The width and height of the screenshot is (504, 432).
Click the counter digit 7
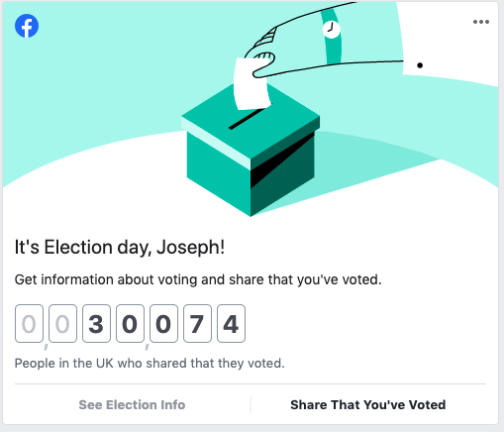tap(197, 324)
